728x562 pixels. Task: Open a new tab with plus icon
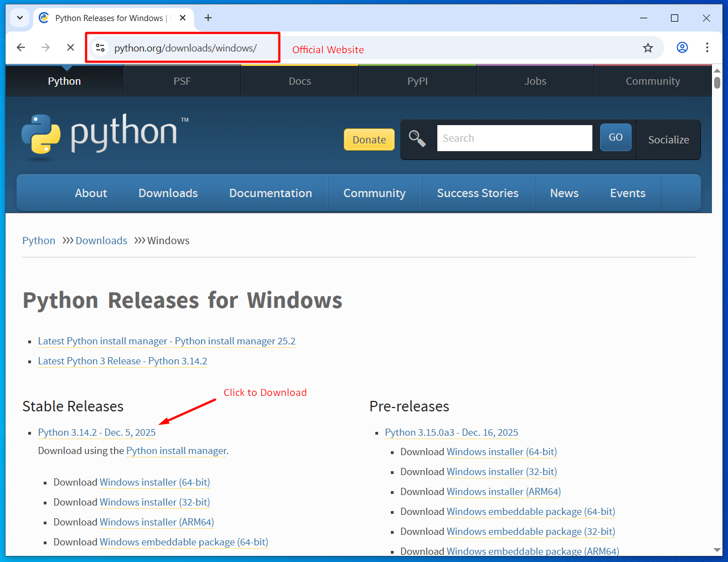pos(208,18)
